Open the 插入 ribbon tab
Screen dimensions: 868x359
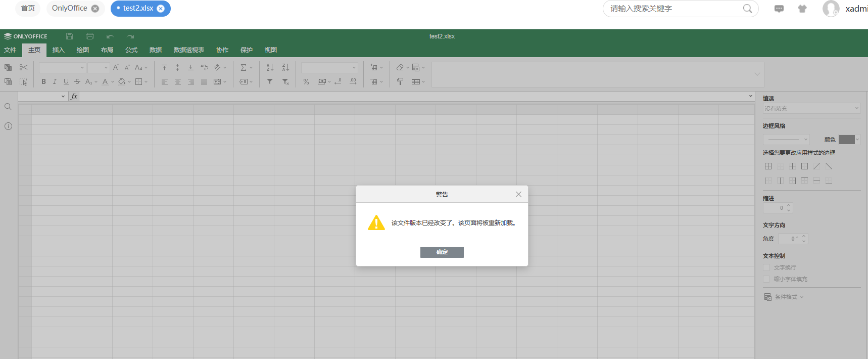pyautogui.click(x=59, y=50)
